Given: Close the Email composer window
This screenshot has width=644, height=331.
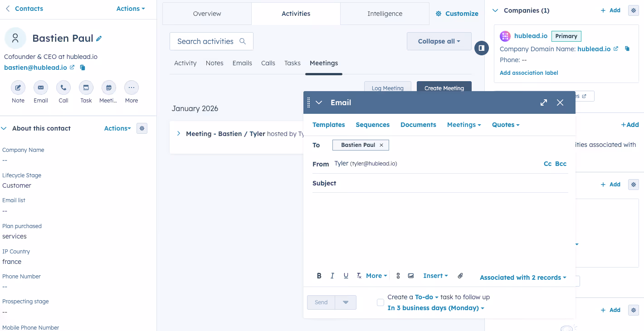Looking at the screenshot, I should (x=560, y=102).
